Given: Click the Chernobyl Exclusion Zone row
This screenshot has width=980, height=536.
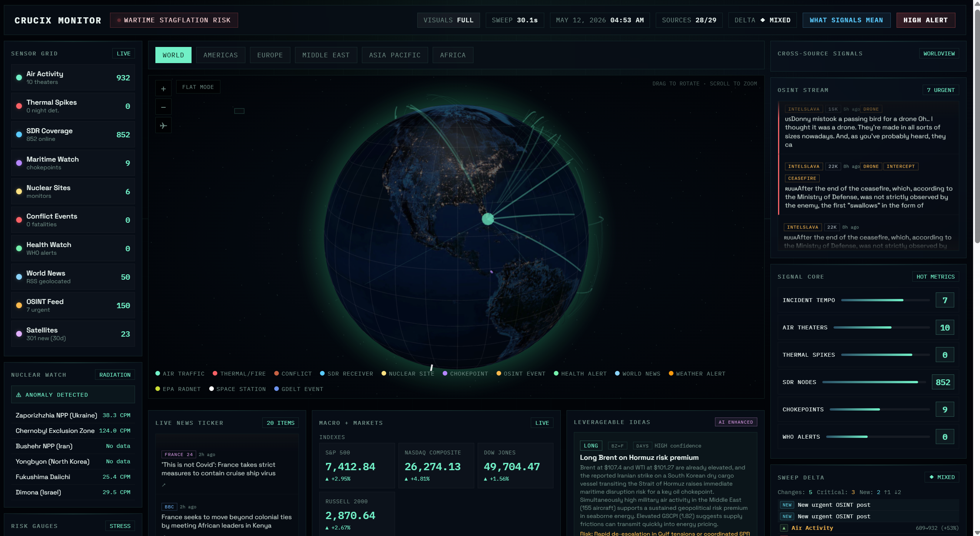Looking at the screenshot, I should click(x=73, y=431).
